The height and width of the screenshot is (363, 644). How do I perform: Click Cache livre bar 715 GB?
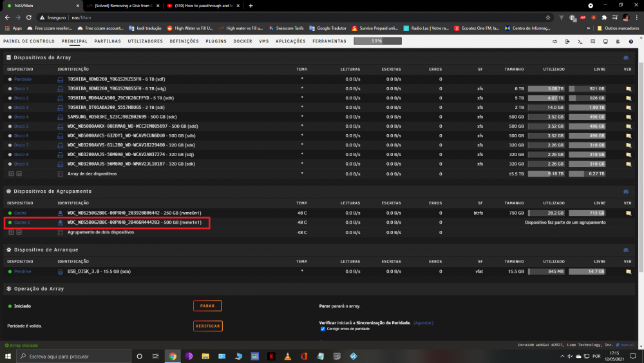pyautogui.click(x=587, y=213)
